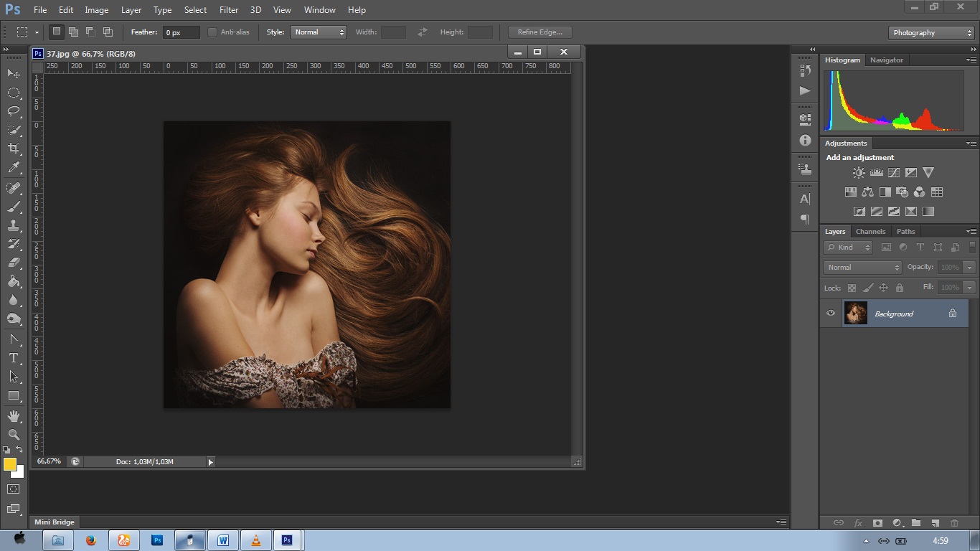980x551 pixels.
Task: Switch to the Channels tab
Action: click(x=870, y=232)
